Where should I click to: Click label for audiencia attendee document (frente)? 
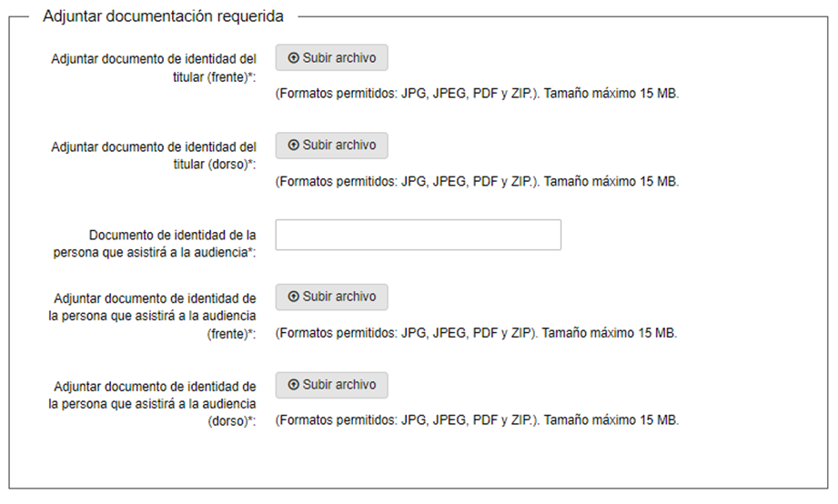click(152, 316)
